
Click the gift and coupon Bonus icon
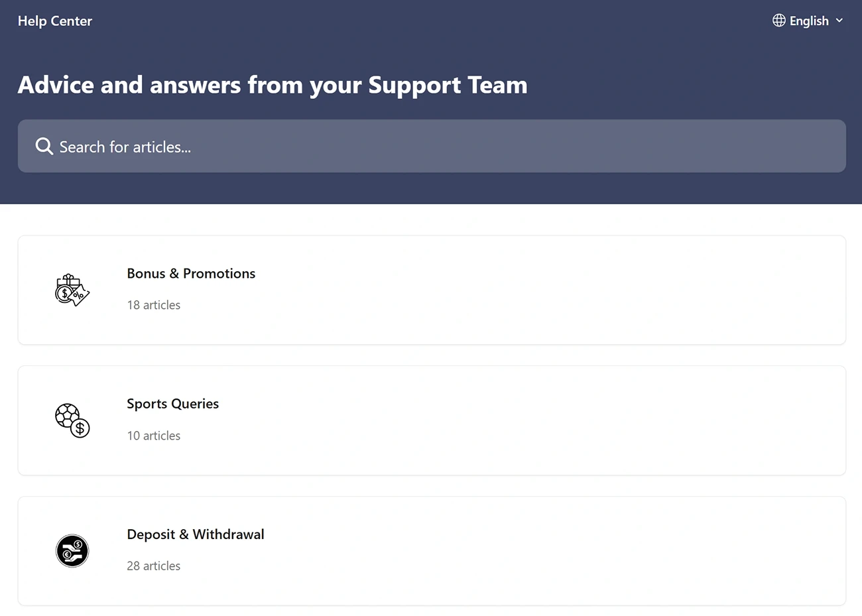point(72,290)
